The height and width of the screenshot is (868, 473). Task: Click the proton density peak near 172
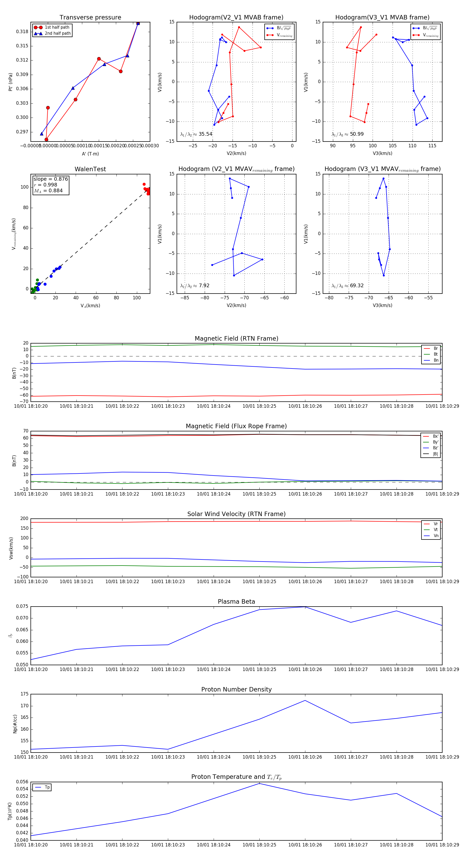[305, 700]
